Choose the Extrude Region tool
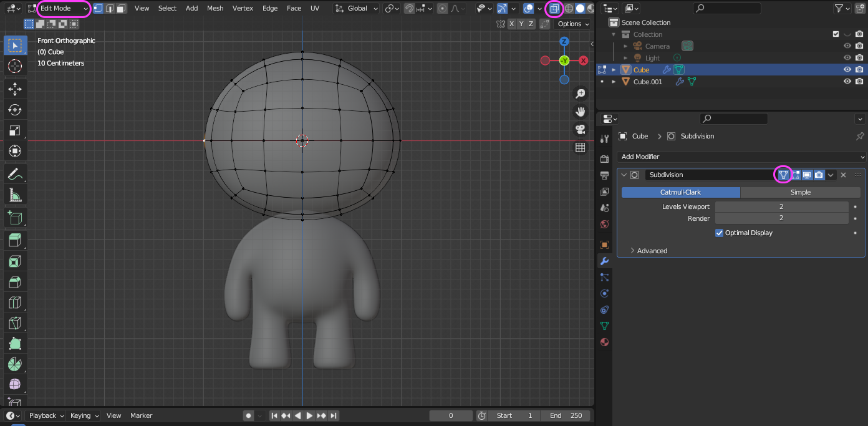The image size is (868, 426). point(15,240)
